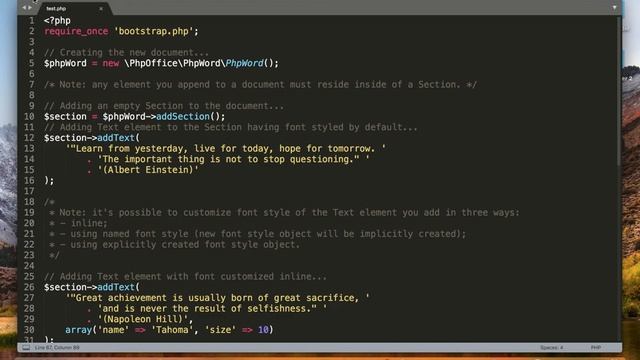
Task: Click line number 18 in the gutter
Action: point(29,202)
